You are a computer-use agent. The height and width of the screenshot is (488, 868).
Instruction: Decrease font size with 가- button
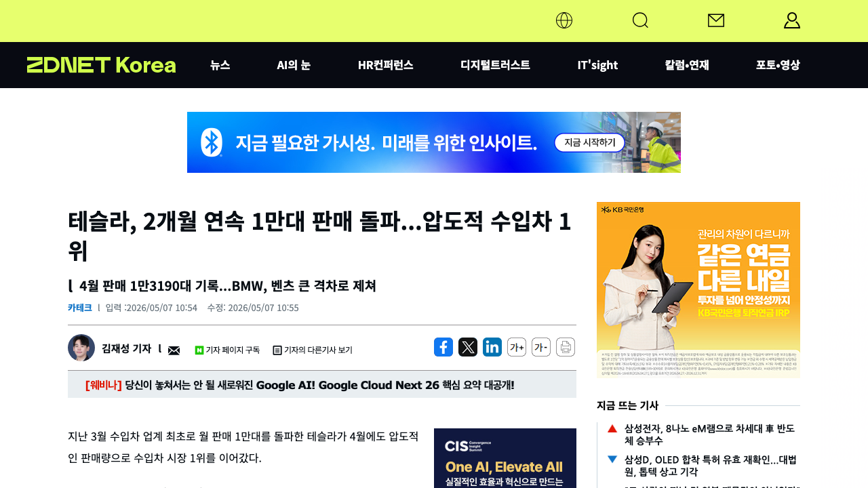pyautogui.click(x=541, y=347)
